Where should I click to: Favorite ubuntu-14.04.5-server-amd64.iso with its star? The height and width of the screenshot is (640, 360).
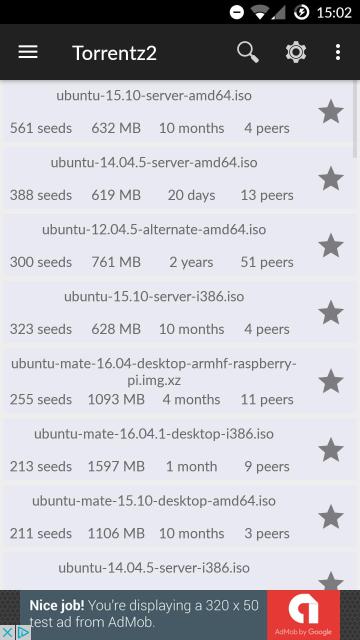[331, 179]
